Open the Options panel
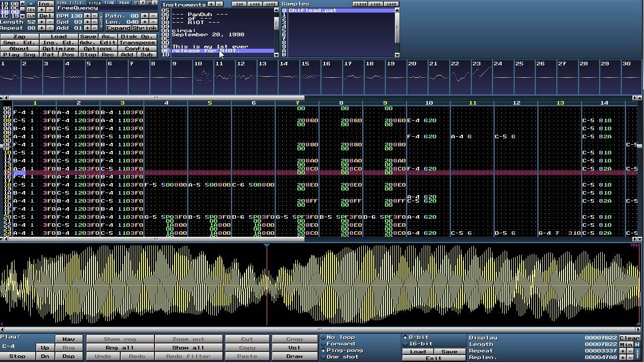The height and width of the screenshot is (362, 644). (x=98, y=49)
